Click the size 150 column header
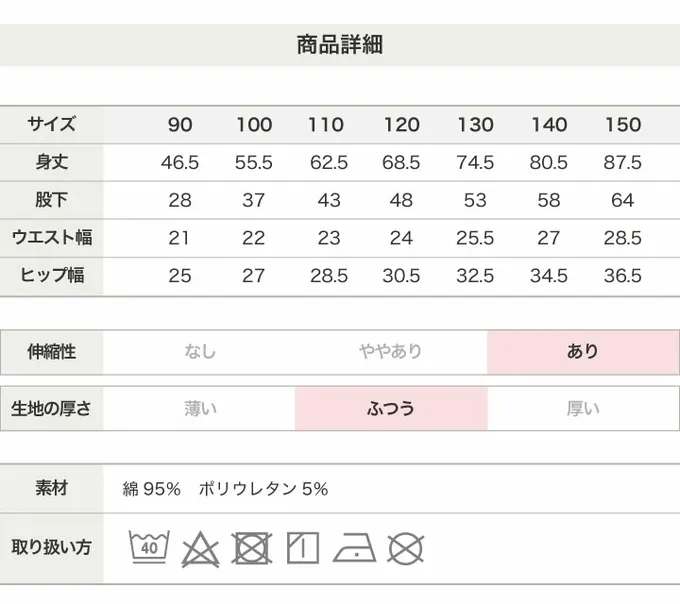 [623, 125]
